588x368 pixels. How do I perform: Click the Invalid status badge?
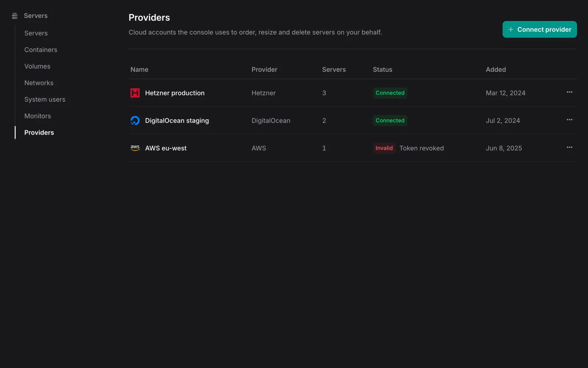(x=384, y=148)
